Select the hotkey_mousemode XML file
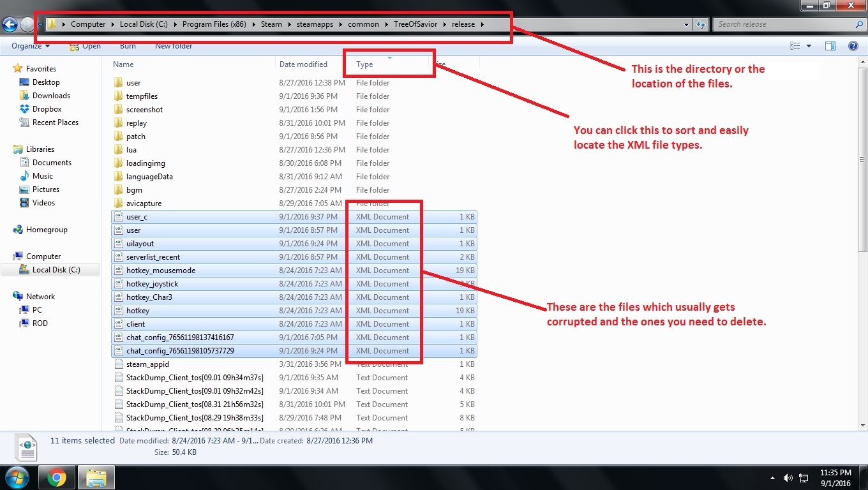This screenshot has height=490, width=868. (x=161, y=271)
